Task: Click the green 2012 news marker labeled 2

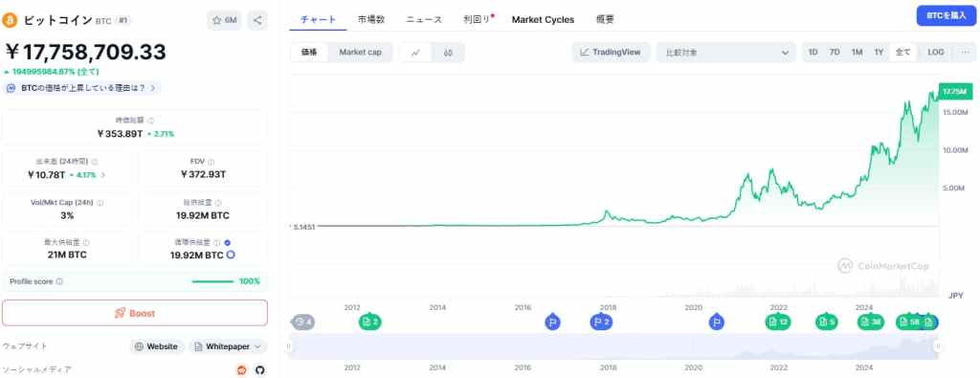Action: pyautogui.click(x=370, y=322)
